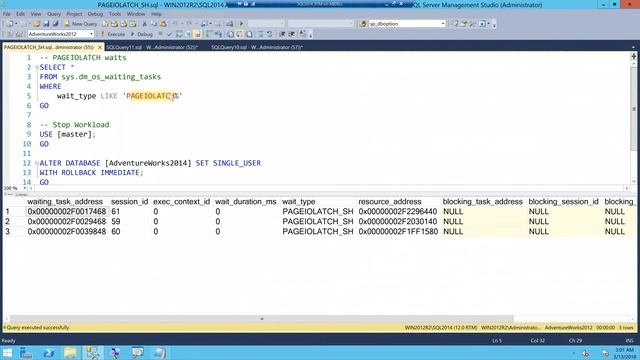Click the Results to Text icon

tap(231, 34)
